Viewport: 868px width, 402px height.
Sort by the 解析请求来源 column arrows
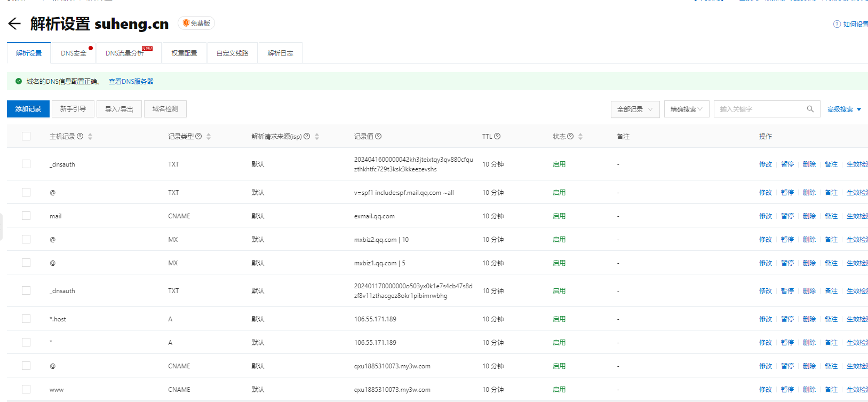click(x=317, y=137)
